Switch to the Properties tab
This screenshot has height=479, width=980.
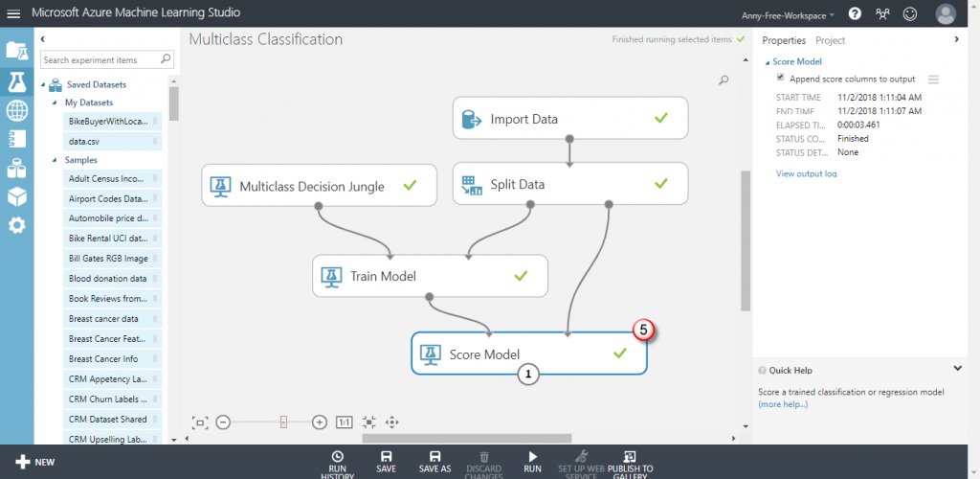(x=784, y=40)
